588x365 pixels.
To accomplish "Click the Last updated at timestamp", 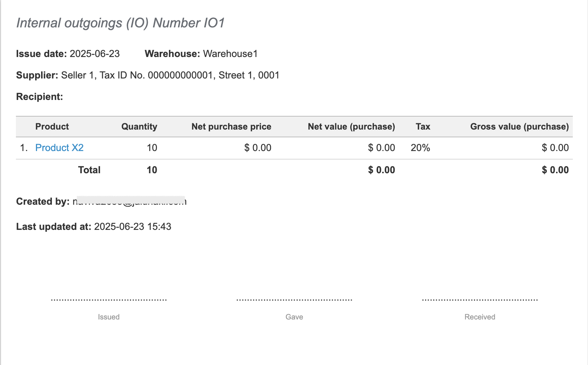I will point(133,227).
